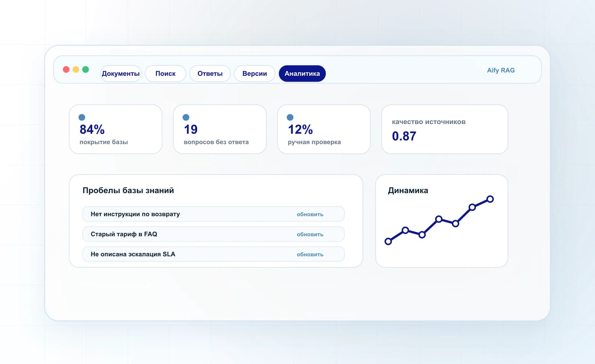Image resolution: width=595 pixels, height=364 pixels.
Task: Click the Пробелы базы знаний heading
Action: [x=128, y=191]
